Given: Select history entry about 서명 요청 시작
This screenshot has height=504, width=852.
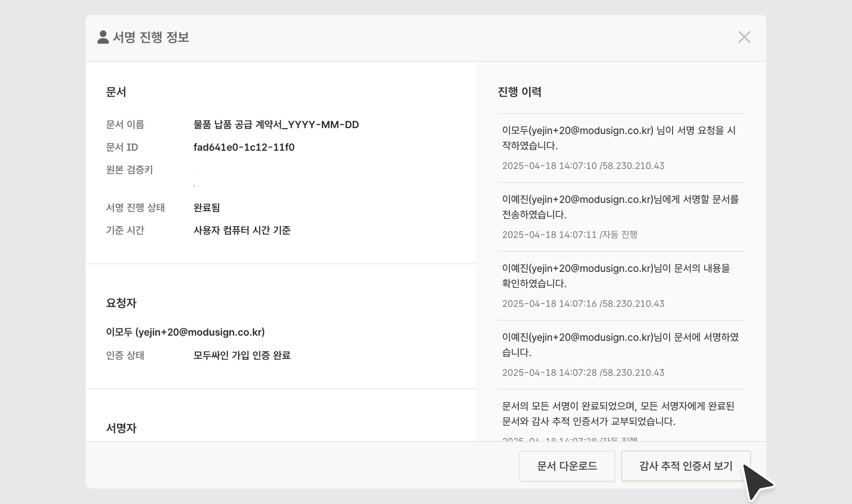Looking at the screenshot, I should (618, 138).
